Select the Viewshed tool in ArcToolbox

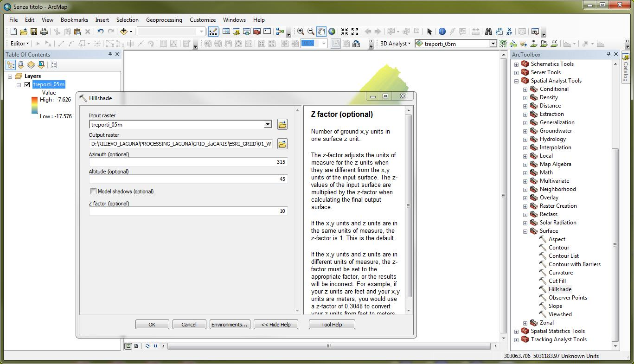560,314
